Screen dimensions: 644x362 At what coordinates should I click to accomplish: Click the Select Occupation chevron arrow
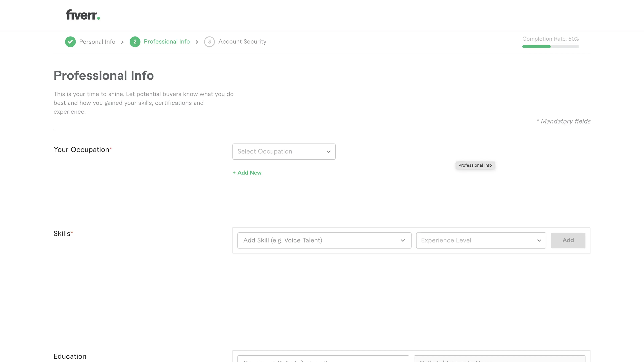(x=328, y=151)
